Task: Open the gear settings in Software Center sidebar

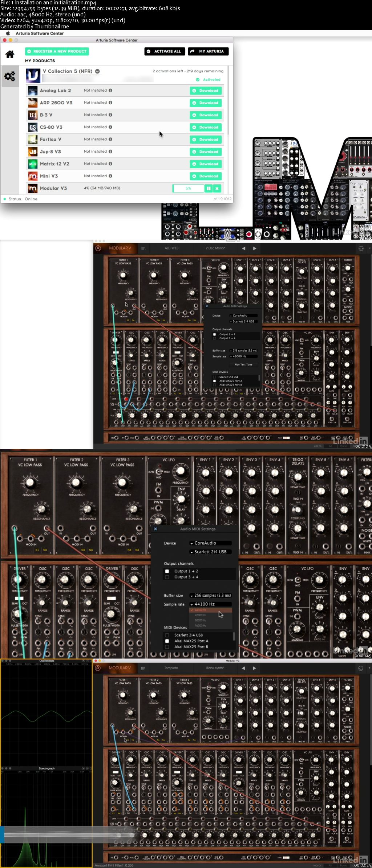Action: 10,76
